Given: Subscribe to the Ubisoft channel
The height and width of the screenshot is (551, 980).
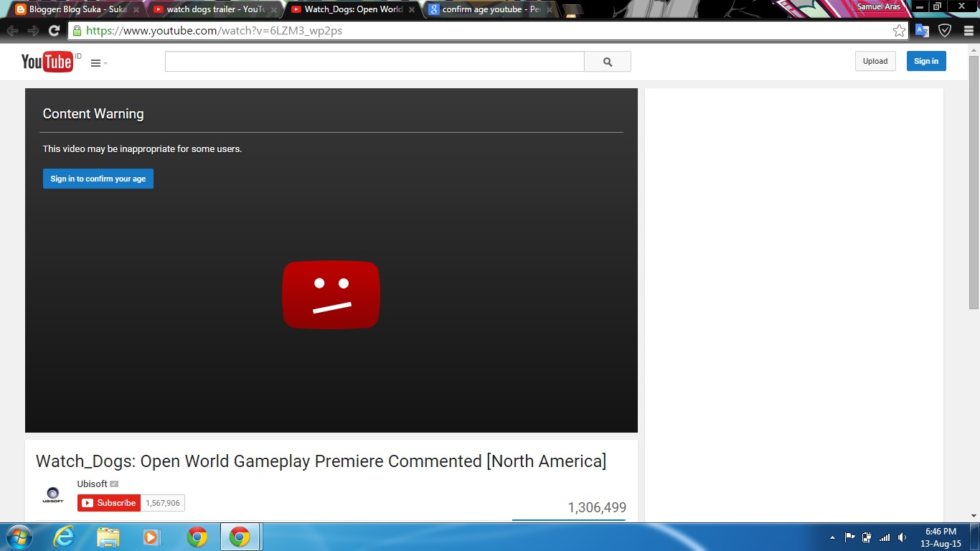Looking at the screenshot, I should click(x=109, y=503).
